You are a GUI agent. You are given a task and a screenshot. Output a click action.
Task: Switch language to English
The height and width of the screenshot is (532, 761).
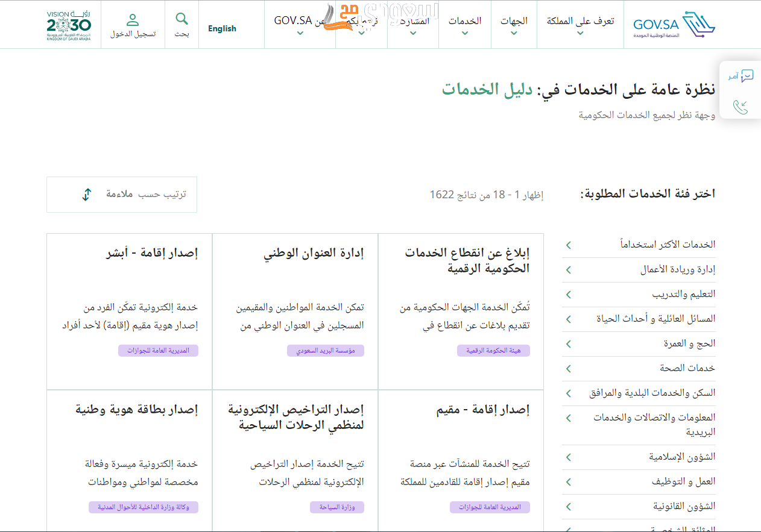coord(222,28)
